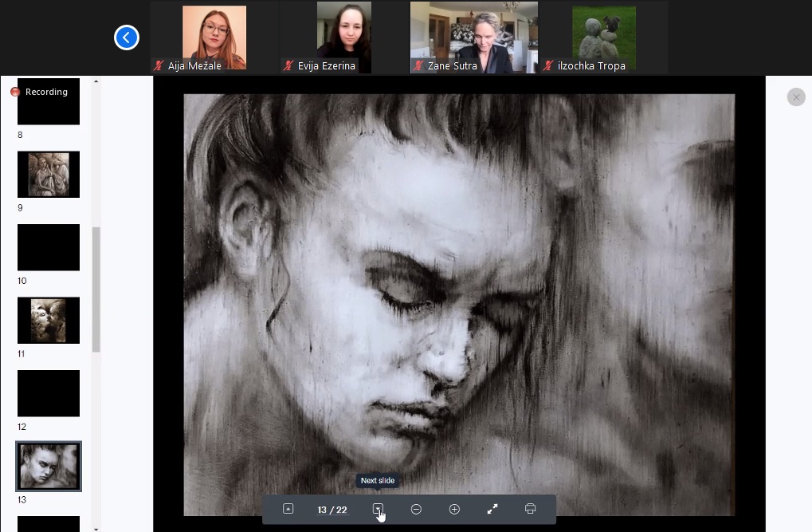812x532 pixels.
Task: Select Evija Ezerina's video tile
Action: [344, 37]
